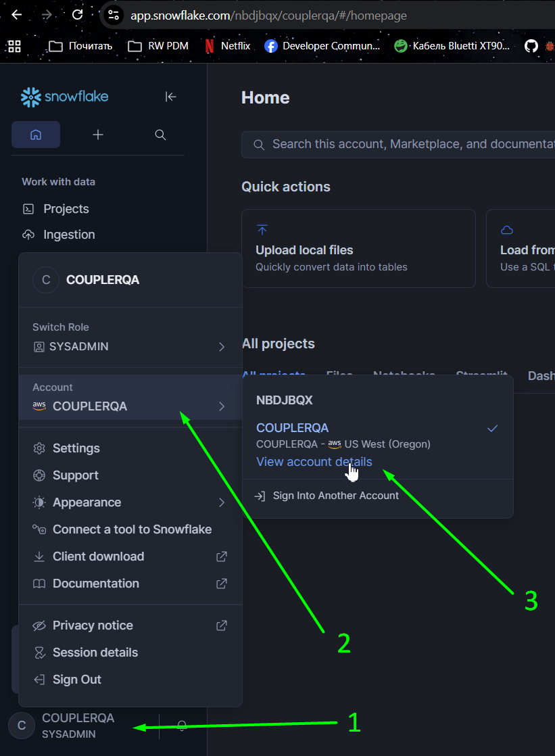Image resolution: width=555 pixels, height=756 pixels.
Task: Open the browser apps grid icon
Action: [x=14, y=46]
